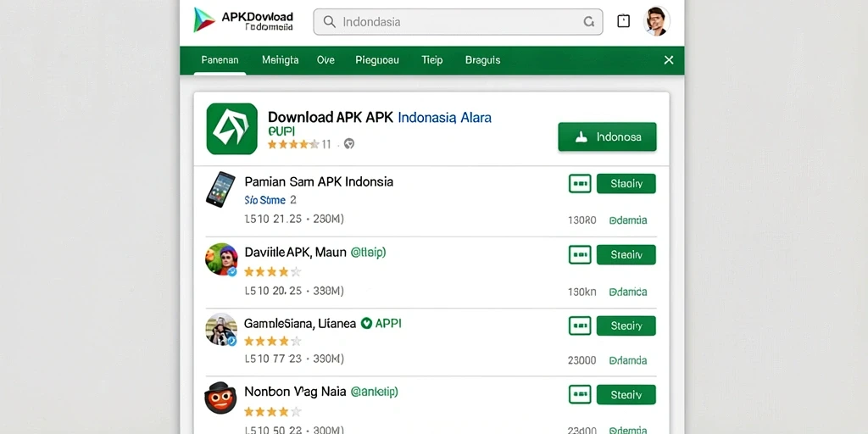Select the Panenan tab
The width and height of the screenshot is (868, 434).
(220, 60)
